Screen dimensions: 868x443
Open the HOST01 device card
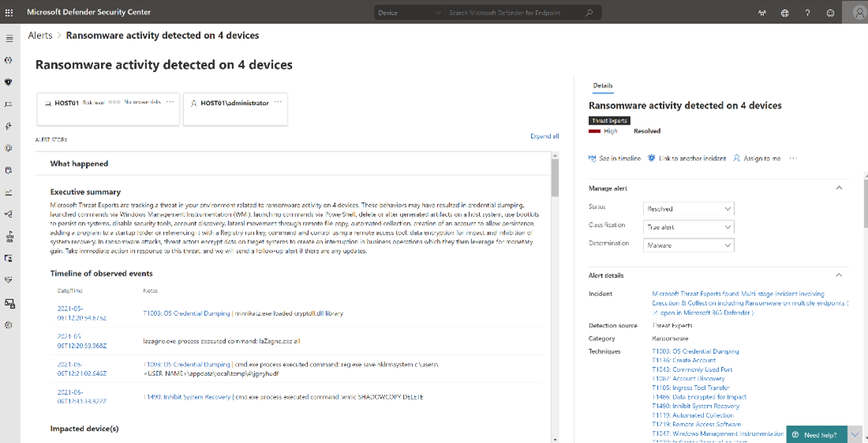109,109
